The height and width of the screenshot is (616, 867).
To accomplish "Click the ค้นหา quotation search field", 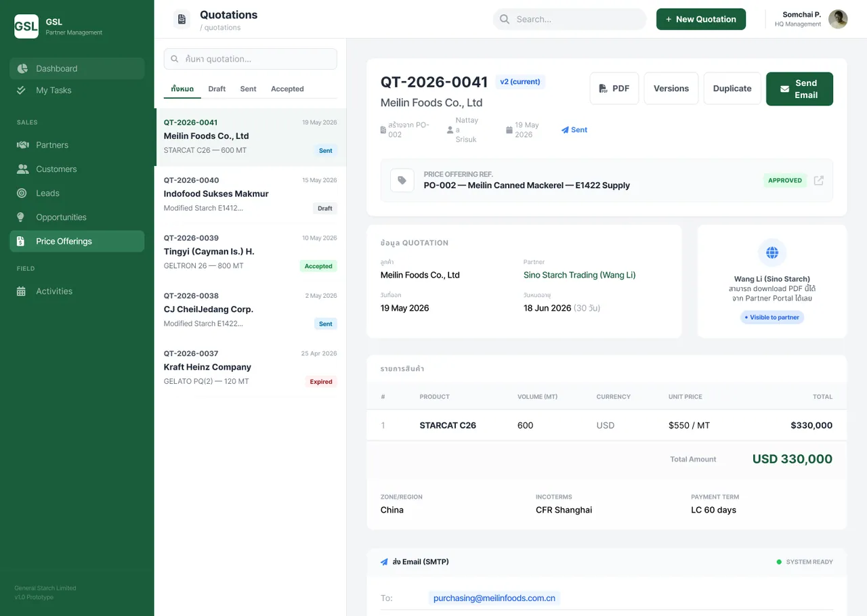I will tap(251, 59).
